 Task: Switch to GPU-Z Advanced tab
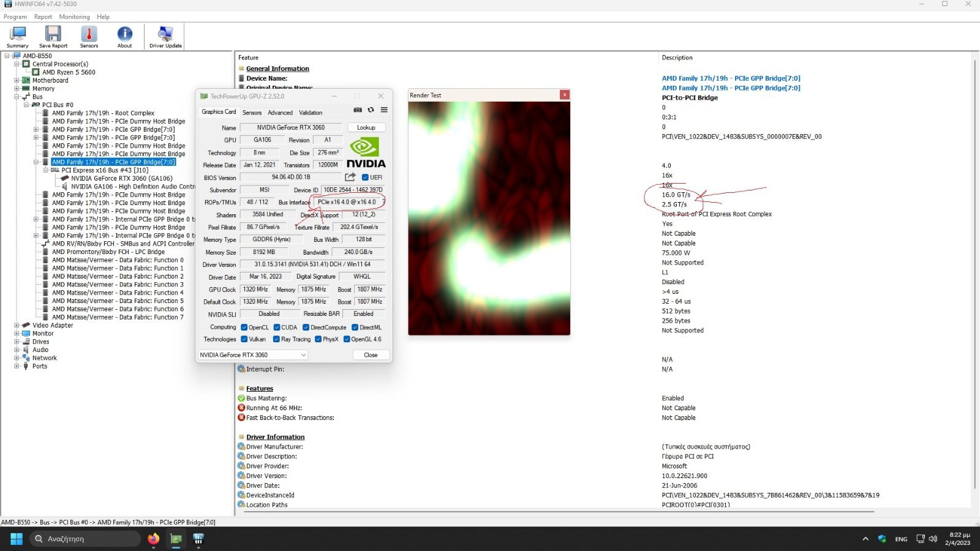pyautogui.click(x=280, y=113)
